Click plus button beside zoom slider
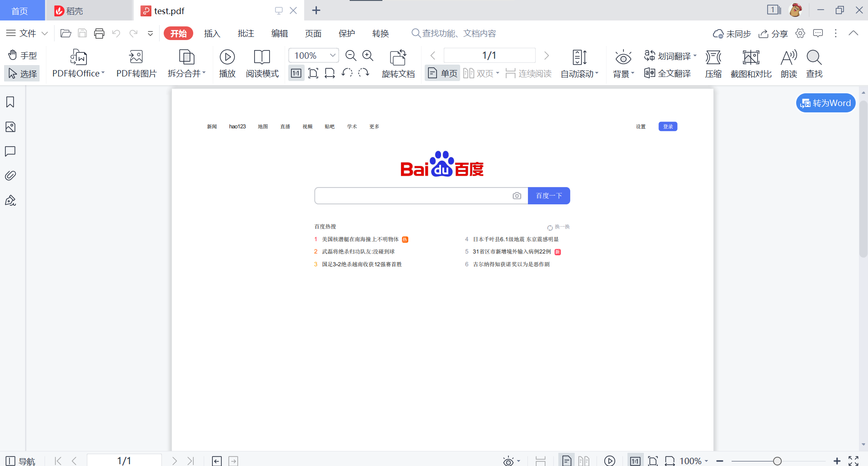868x466 pixels. (x=837, y=461)
